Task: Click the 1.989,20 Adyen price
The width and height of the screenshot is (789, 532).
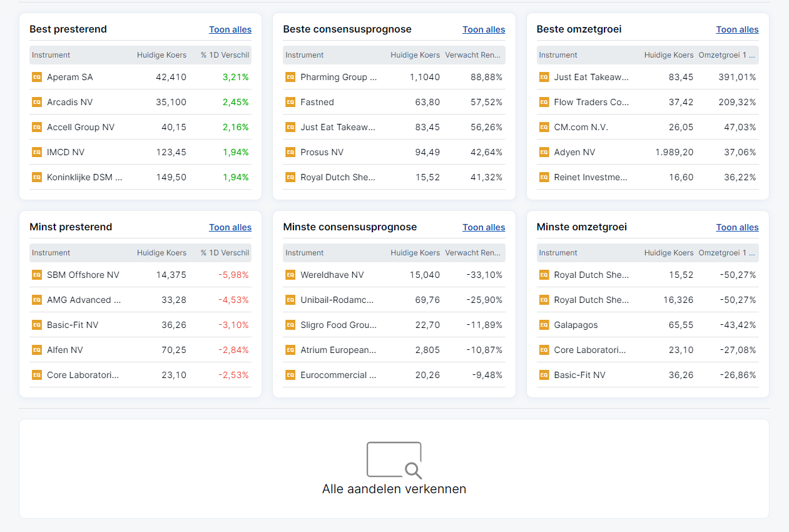Action: click(x=674, y=152)
